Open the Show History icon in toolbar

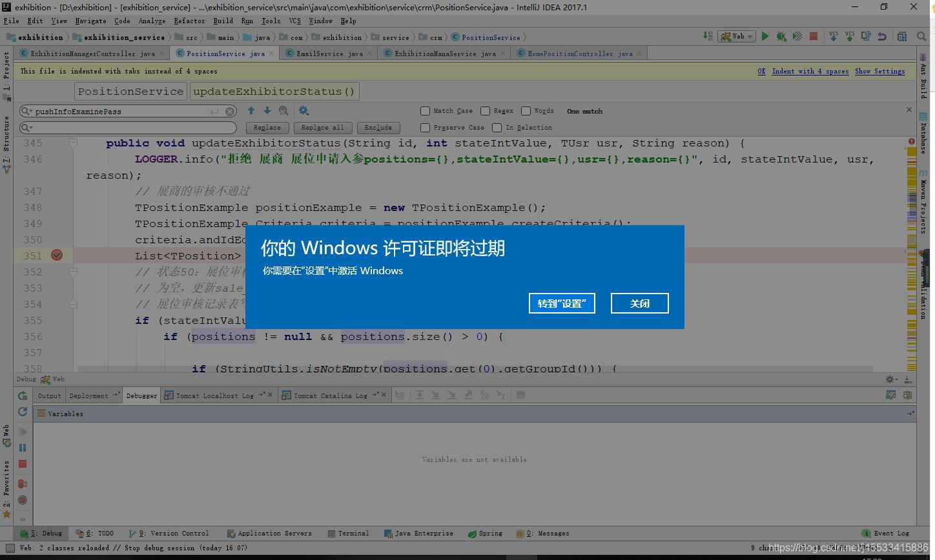pyautogui.click(x=866, y=37)
